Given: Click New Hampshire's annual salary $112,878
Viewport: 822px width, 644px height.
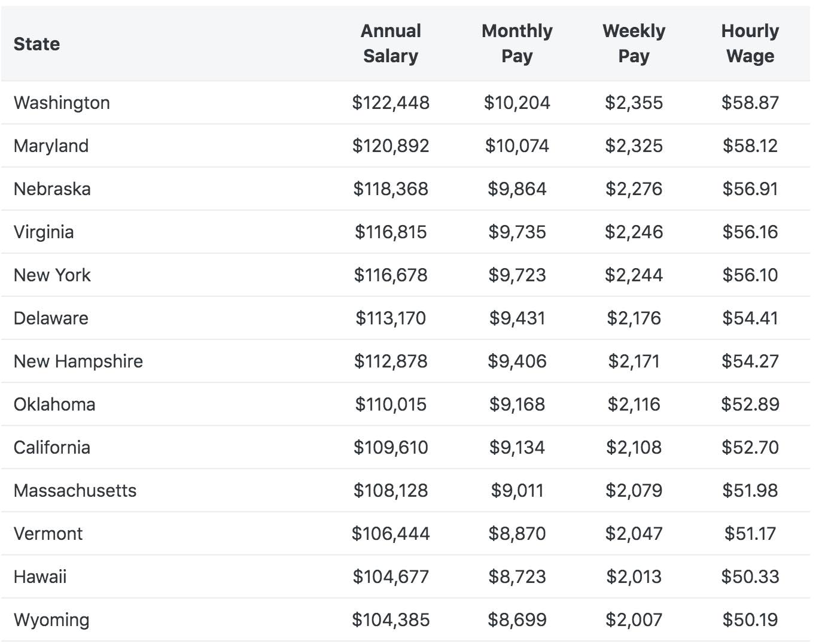Looking at the screenshot, I should [x=391, y=361].
